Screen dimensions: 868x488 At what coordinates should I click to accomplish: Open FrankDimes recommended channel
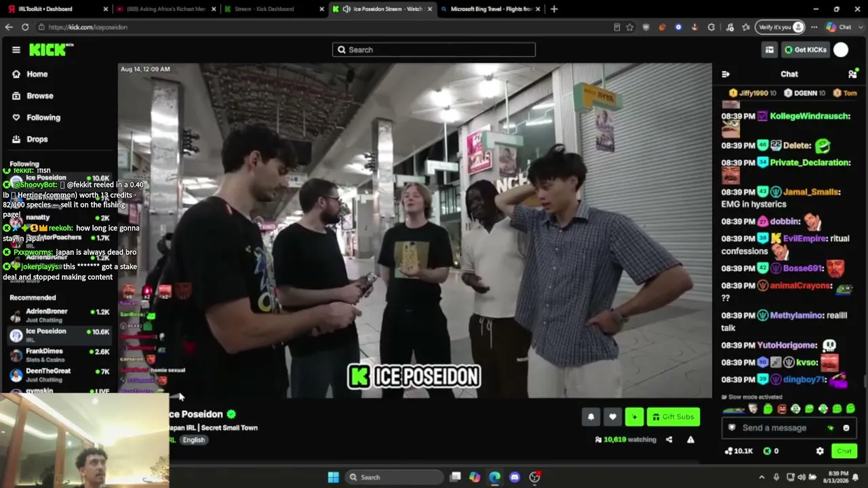coord(60,355)
